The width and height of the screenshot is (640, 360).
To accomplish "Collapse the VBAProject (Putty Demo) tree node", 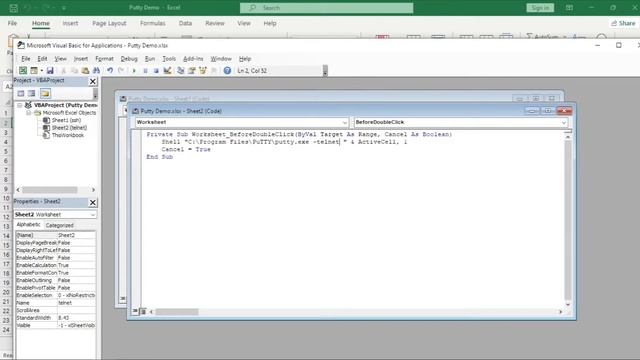I will coord(19,105).
